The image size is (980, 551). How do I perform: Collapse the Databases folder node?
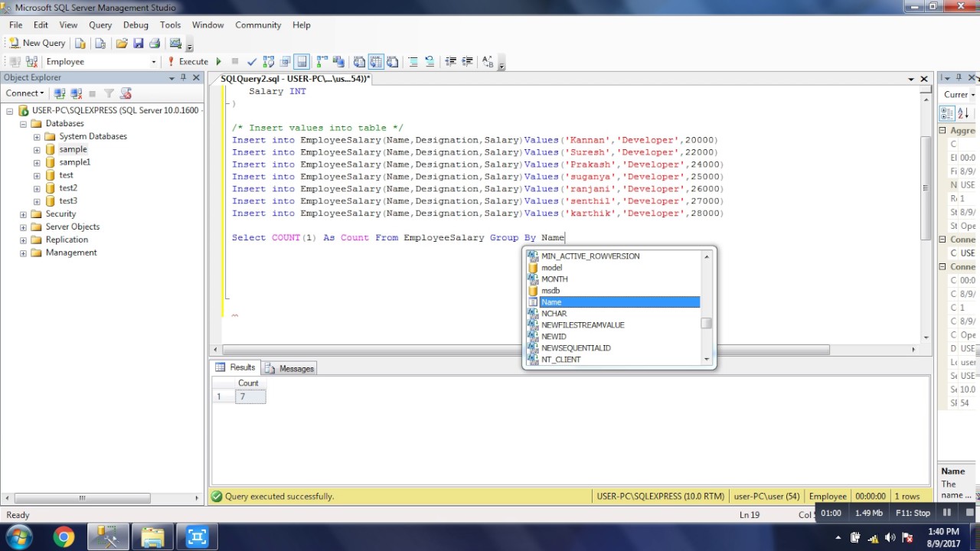(23, 123)
